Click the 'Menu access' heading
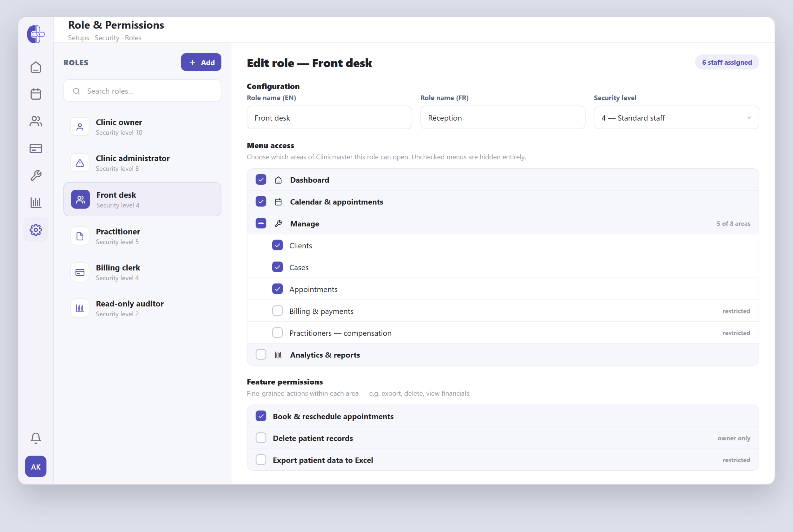Screen dimensions: 793x532 [x=270, y=145]
